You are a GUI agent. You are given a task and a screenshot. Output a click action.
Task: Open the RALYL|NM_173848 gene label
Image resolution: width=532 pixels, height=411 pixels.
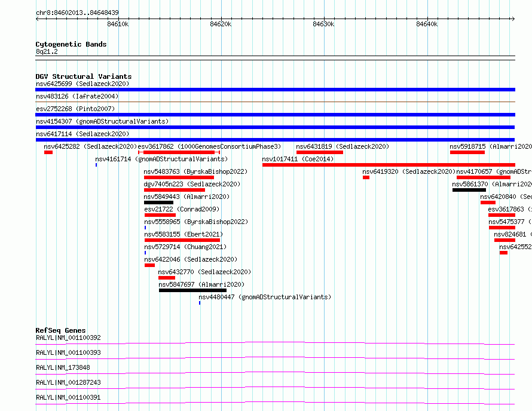63,367
